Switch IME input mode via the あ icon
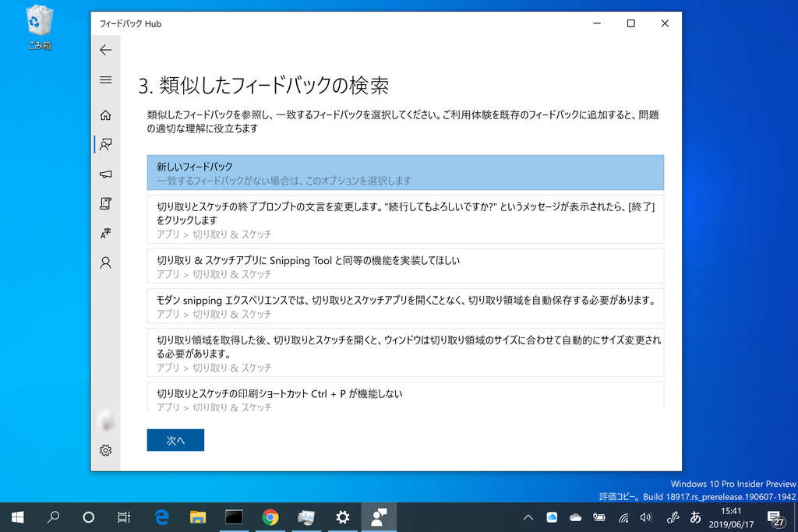Image resolution: width=798 pixels, height=532 pixels. click(x=694, y=516)
